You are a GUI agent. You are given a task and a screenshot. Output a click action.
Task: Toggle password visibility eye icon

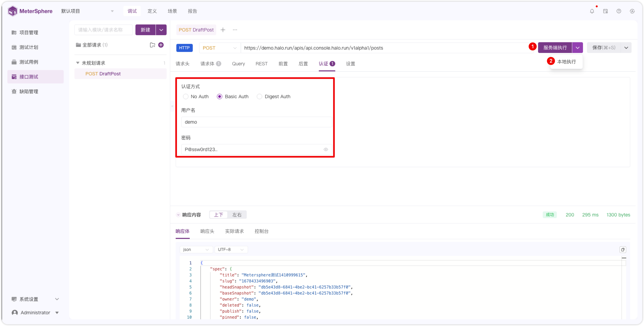click(x=326, y=149)
